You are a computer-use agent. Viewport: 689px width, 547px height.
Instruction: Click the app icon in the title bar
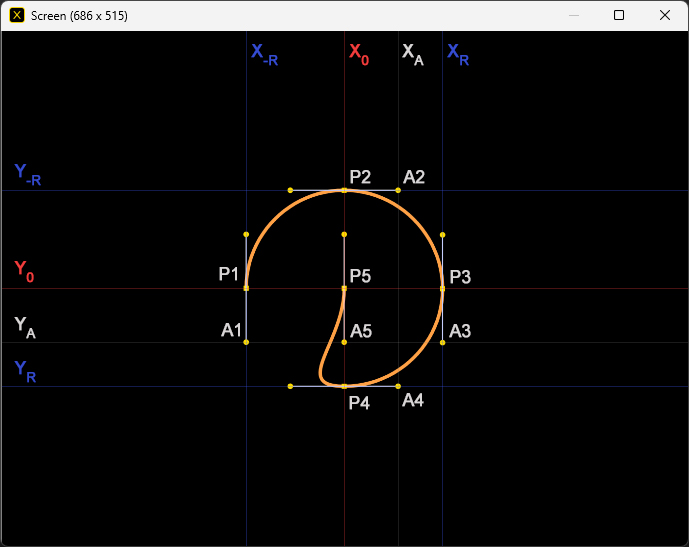click(17, 16)
